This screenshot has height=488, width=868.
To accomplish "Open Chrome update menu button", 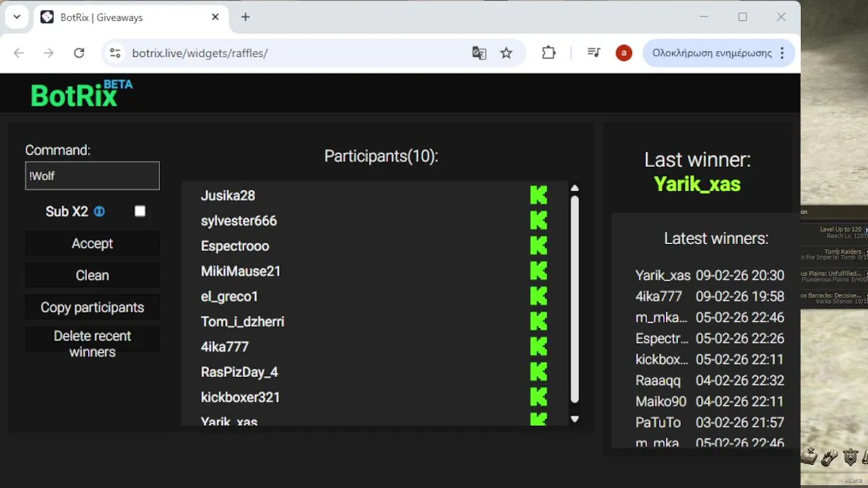I will [x=719, y=53].
